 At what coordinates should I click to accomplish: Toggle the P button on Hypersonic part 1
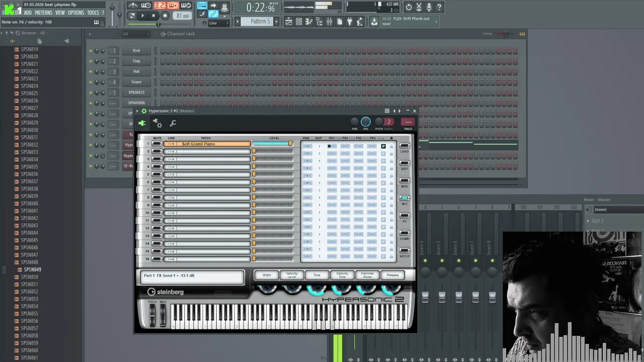tap(383, 146)
